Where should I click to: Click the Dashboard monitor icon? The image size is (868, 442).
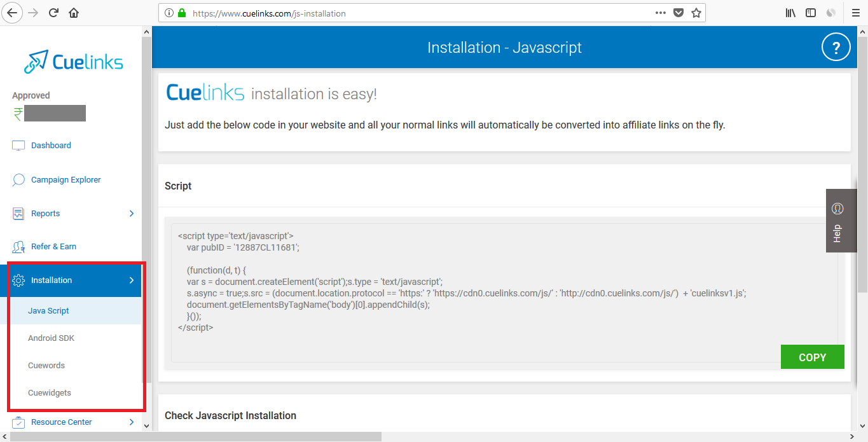pyautogui.click(x=18, y=146)
